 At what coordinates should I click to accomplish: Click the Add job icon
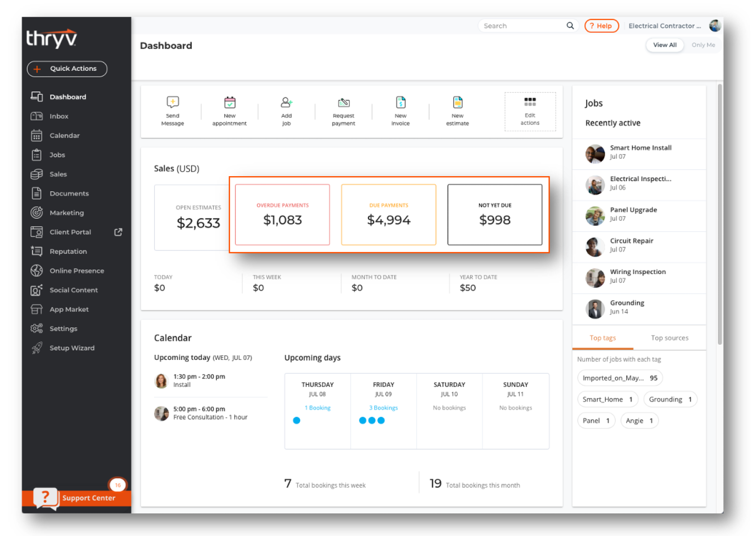[x=287, y=102]
